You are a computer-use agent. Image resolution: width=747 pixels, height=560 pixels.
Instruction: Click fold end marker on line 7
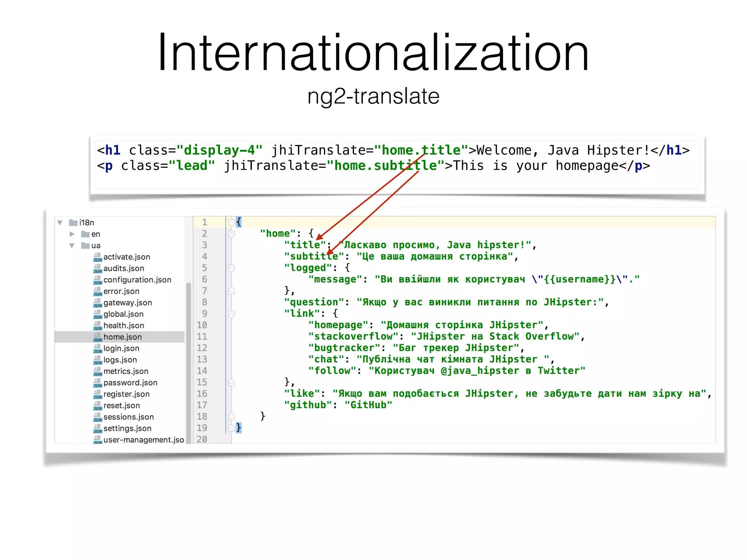click(232, 291)
